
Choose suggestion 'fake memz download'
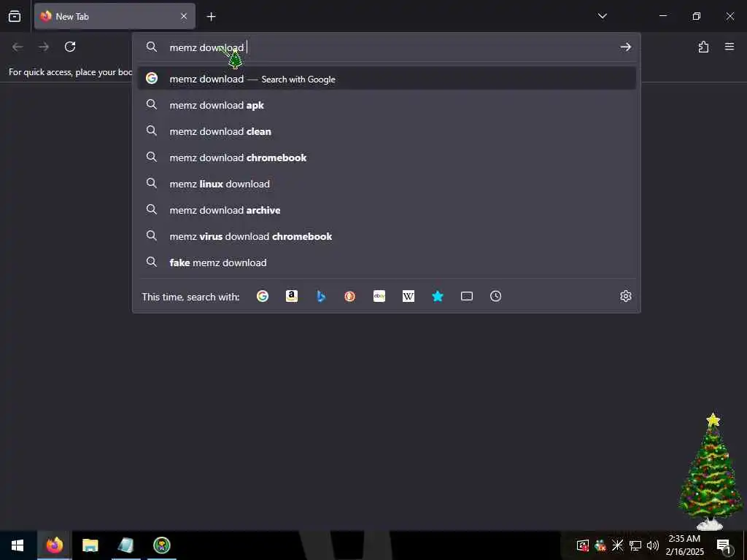(x=387, y=262)
